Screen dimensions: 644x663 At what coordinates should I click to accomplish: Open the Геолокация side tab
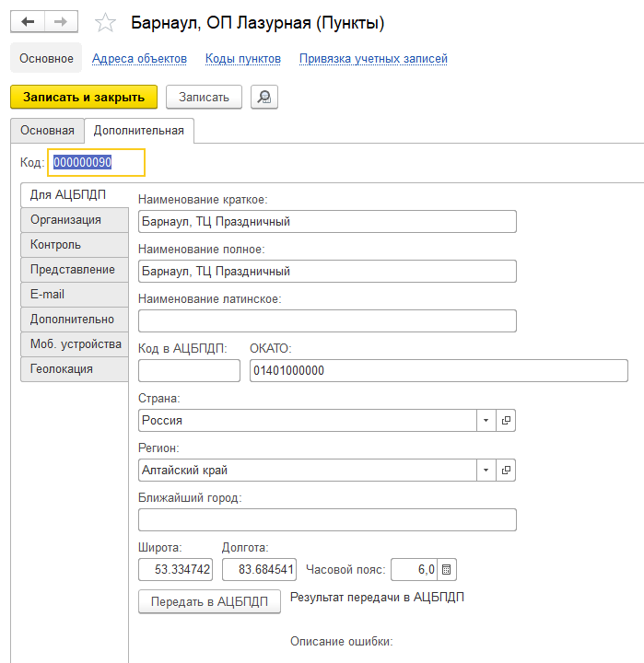pyautogui.click(x=62, y=369)
